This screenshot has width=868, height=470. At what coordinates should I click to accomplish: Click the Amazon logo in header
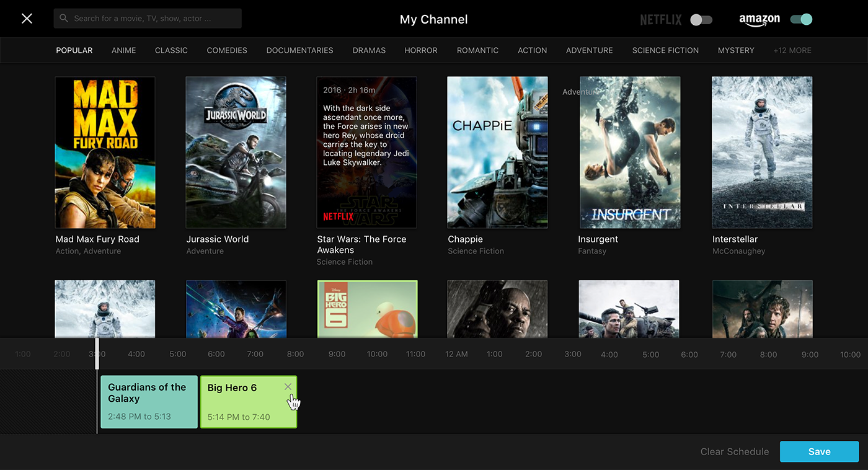[759, 20]
